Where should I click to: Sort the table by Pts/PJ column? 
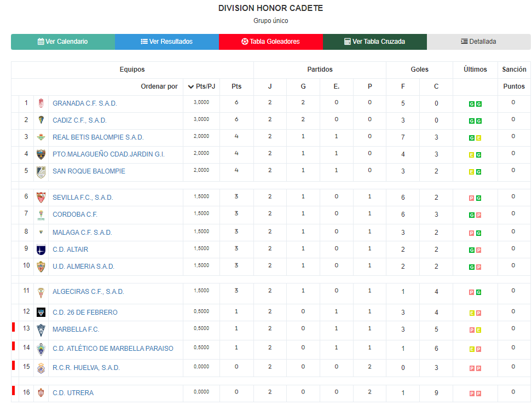pos(201,86)
